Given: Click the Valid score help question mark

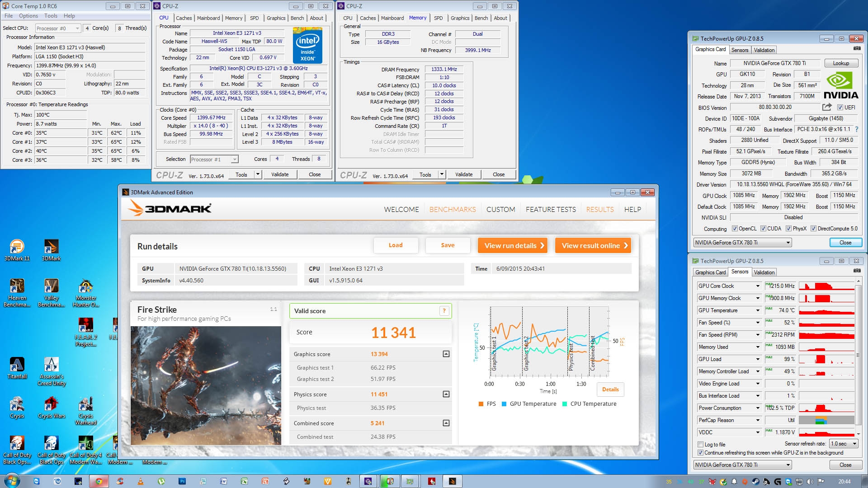Looking at the screenshot, I should click(444, 310).
